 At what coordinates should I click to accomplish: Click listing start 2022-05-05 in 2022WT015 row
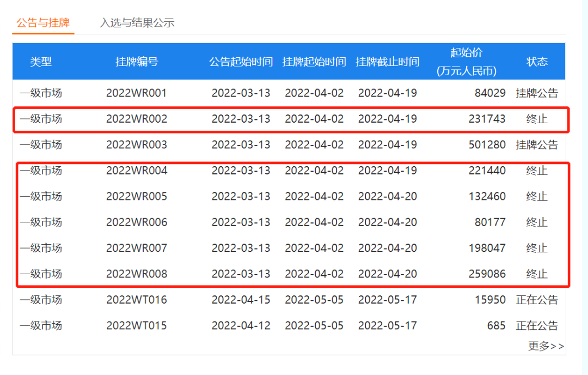tap(314, 326)
